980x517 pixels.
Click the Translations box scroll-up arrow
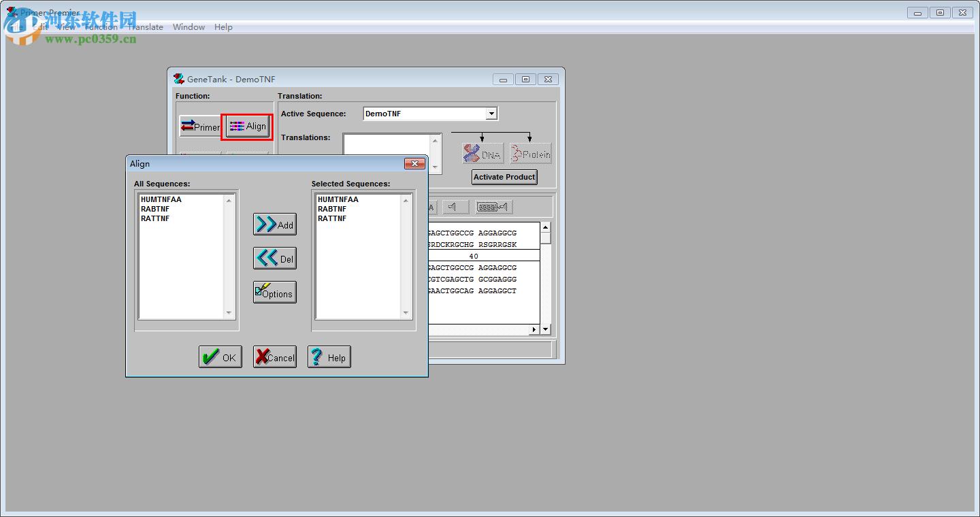[436, 141]
